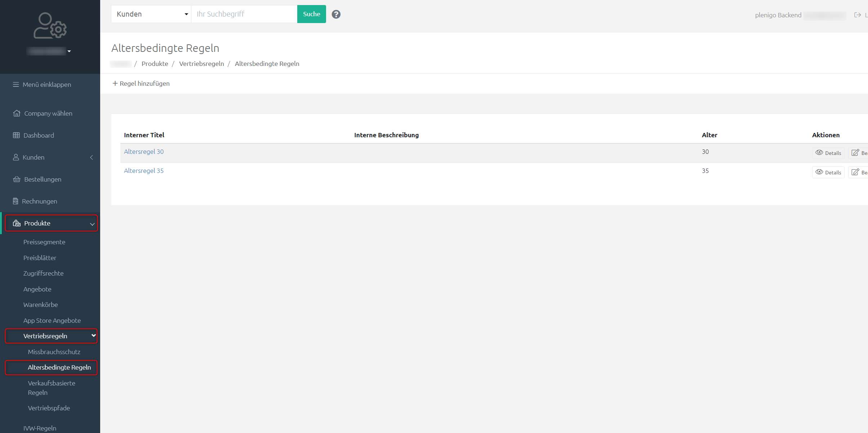Click the user settings avatar icon

click(x=50, y=26)
